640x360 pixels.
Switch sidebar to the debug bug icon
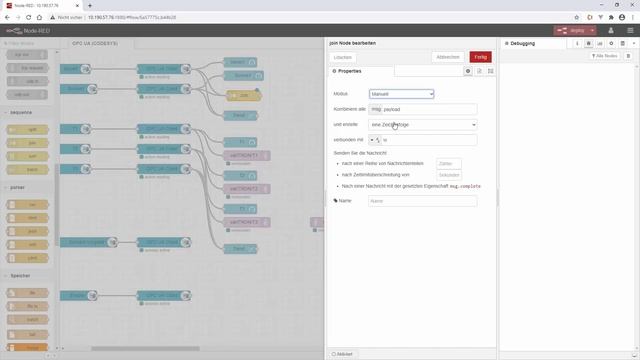[588, 43]
